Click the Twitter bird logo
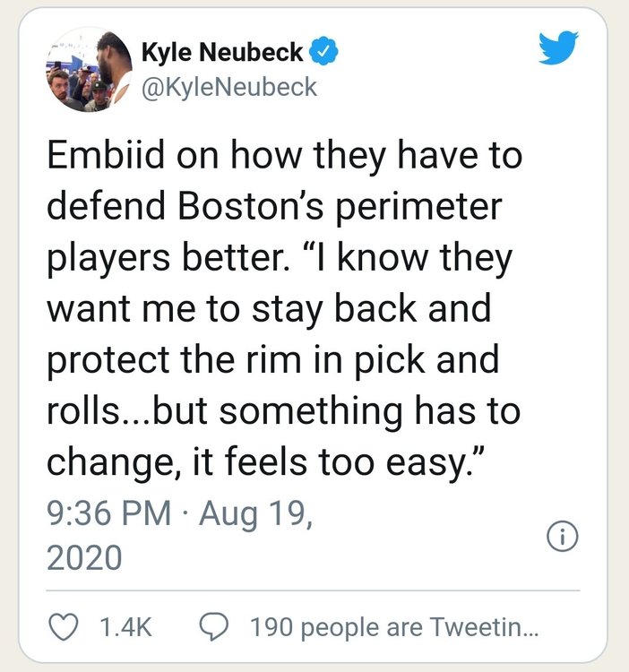629x672 pixels. pos(559,50)
